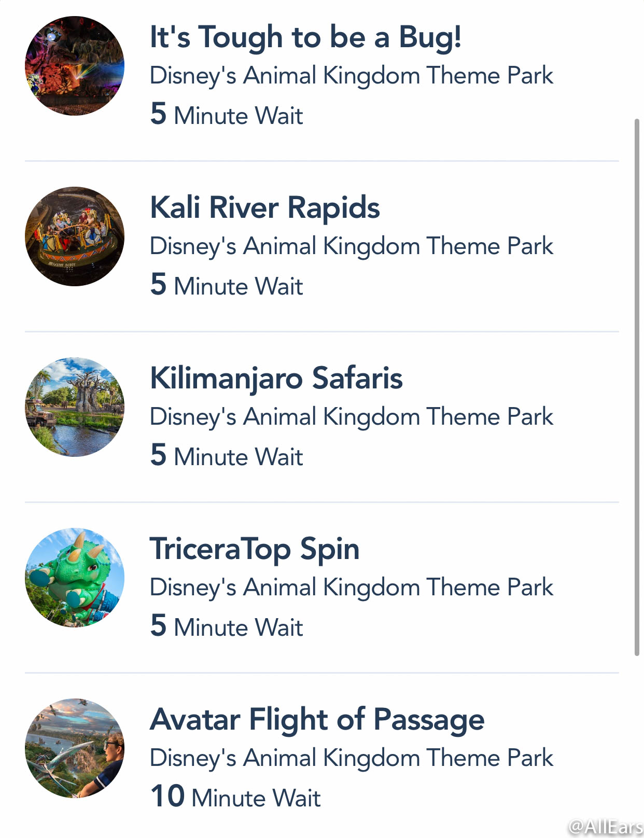Open the TriceraTop Spin green dinosaur image

click(x=75, y=578)
